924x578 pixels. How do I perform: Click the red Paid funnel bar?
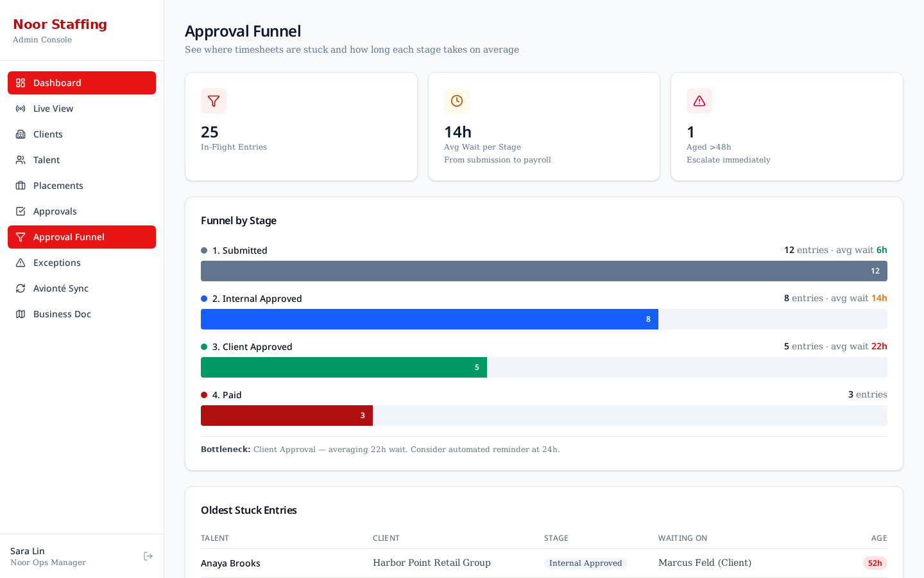(287, 416)
